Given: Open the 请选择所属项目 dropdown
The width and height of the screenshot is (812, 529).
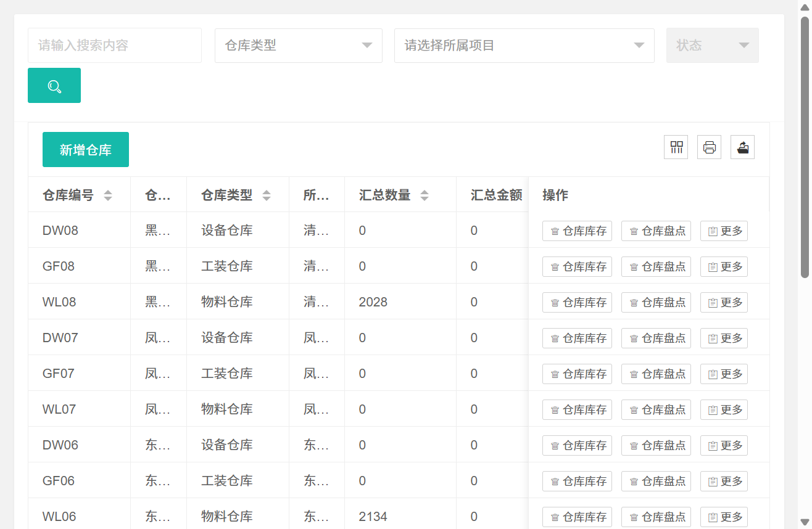Looking at the screenshot, I should 524,46.
